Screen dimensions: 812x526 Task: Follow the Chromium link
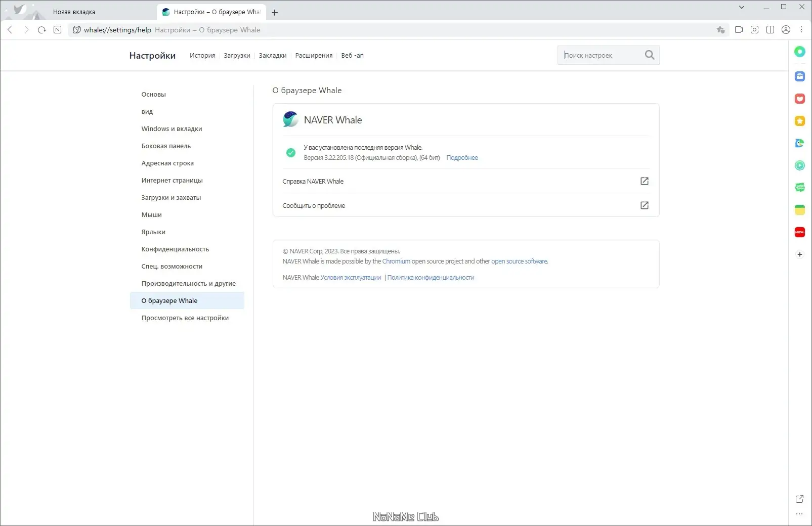click(x=396, y=261)
